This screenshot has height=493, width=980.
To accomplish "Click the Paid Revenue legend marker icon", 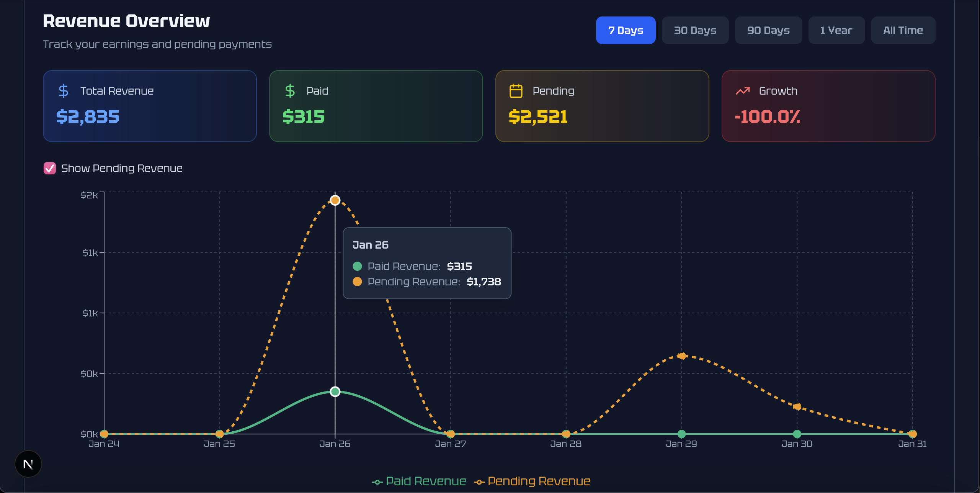I will (x=377, y=482).
